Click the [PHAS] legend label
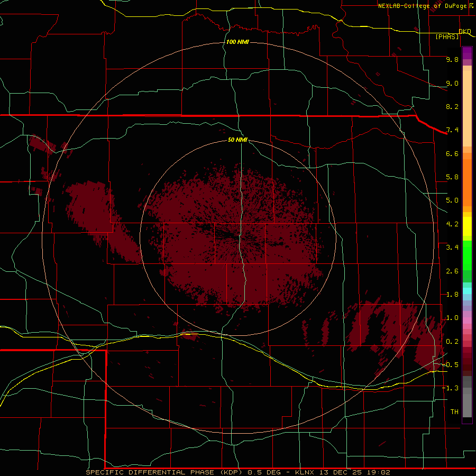This screenshot has width=476, height=476. (447, 36)
